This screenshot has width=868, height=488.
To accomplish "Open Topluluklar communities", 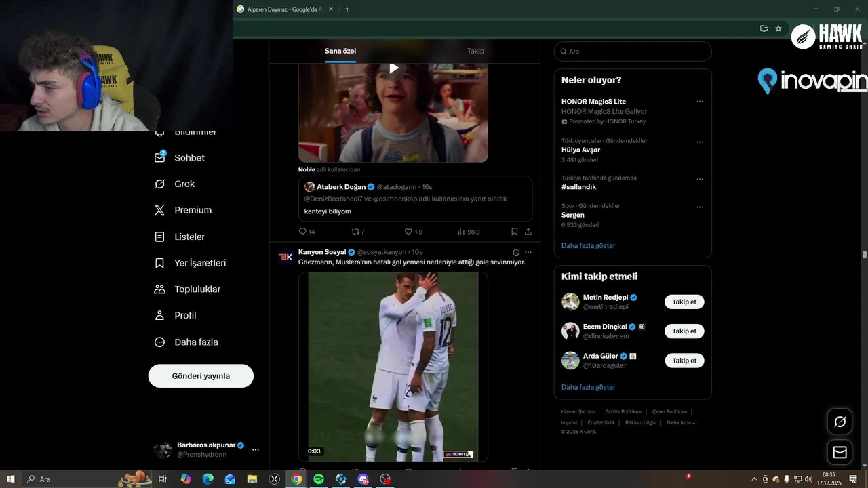I will [188, 289].
